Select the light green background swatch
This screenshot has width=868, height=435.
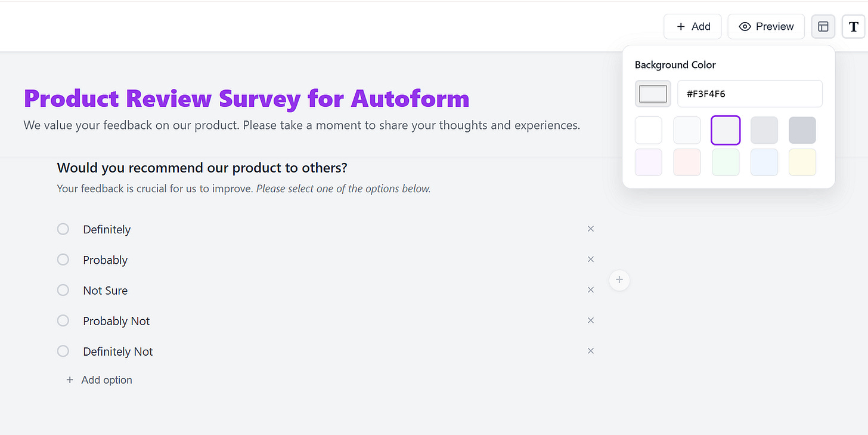click(726, 162)
